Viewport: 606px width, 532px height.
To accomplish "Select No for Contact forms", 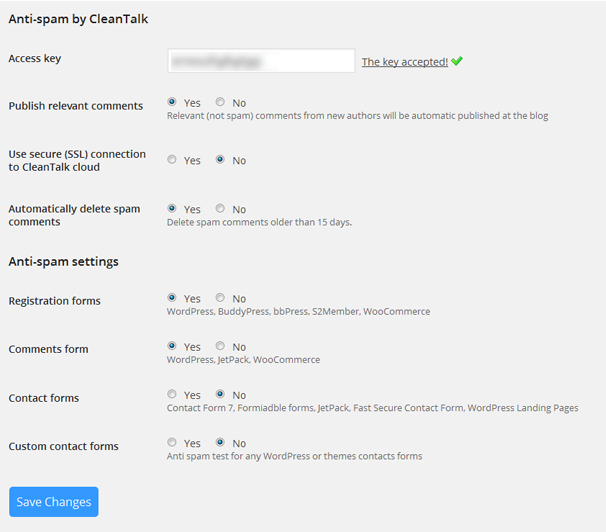I will click(x=221, y=394).
